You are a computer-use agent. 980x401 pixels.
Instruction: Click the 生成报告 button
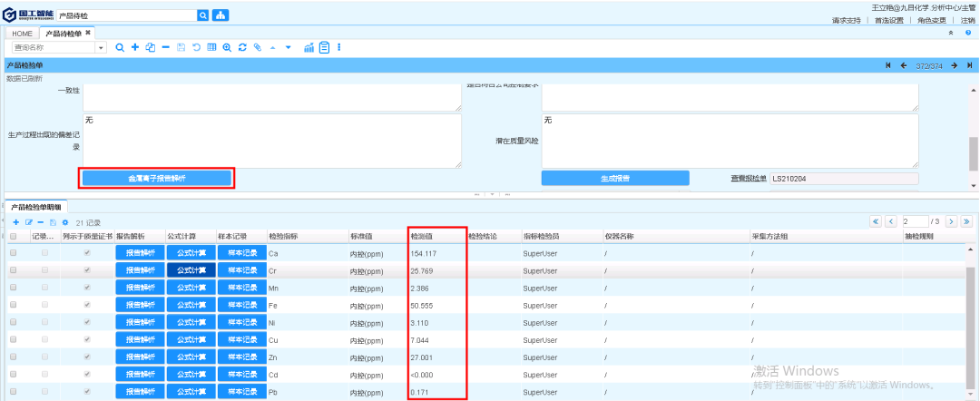[614, 179]
